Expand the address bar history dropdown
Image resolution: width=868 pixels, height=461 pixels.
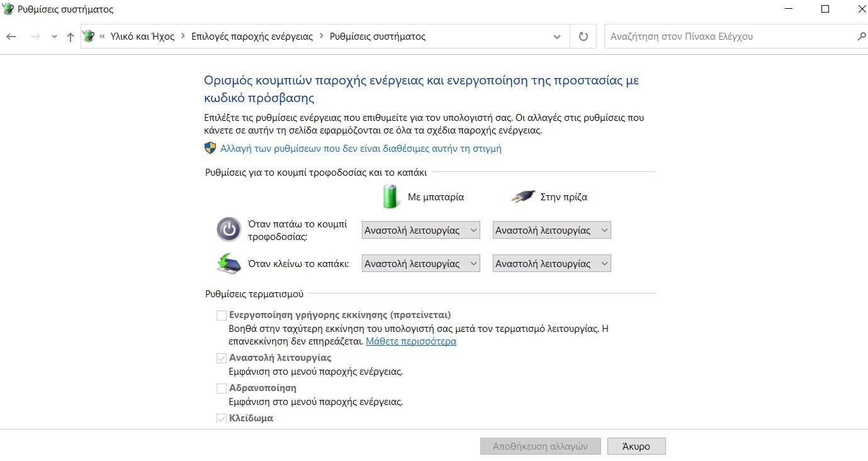556,37
